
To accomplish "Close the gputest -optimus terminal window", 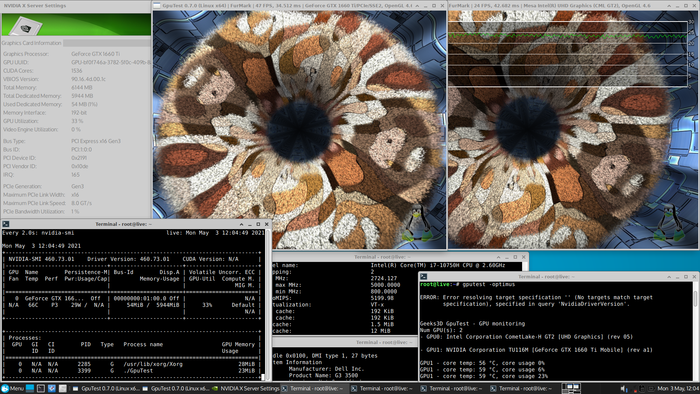I will click(694, 277).
